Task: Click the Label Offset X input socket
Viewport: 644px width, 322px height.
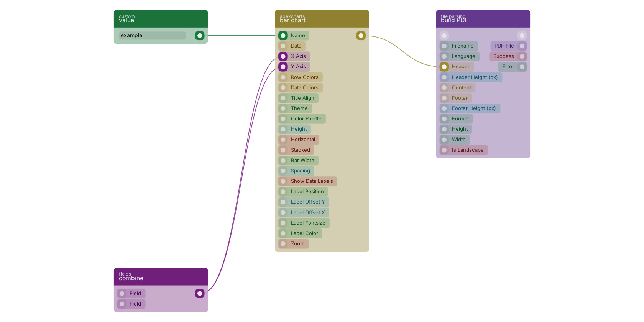Action: coord(283,213)
